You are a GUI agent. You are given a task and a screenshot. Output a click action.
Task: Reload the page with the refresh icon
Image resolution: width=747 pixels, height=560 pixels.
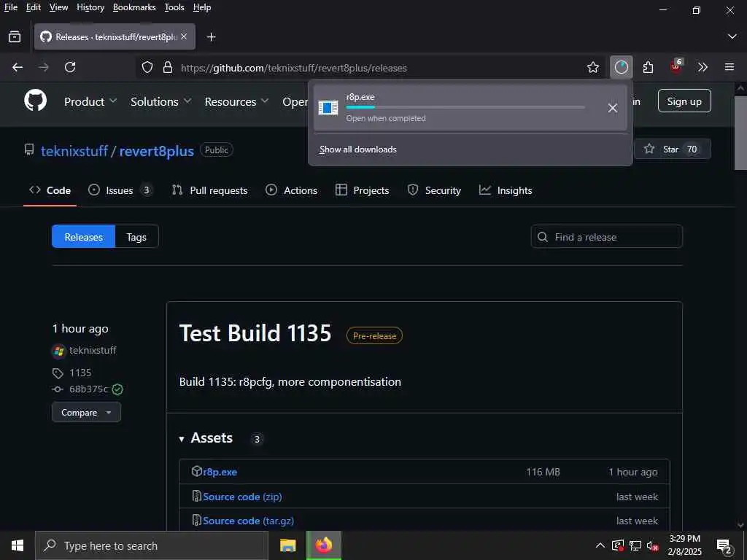70,68
